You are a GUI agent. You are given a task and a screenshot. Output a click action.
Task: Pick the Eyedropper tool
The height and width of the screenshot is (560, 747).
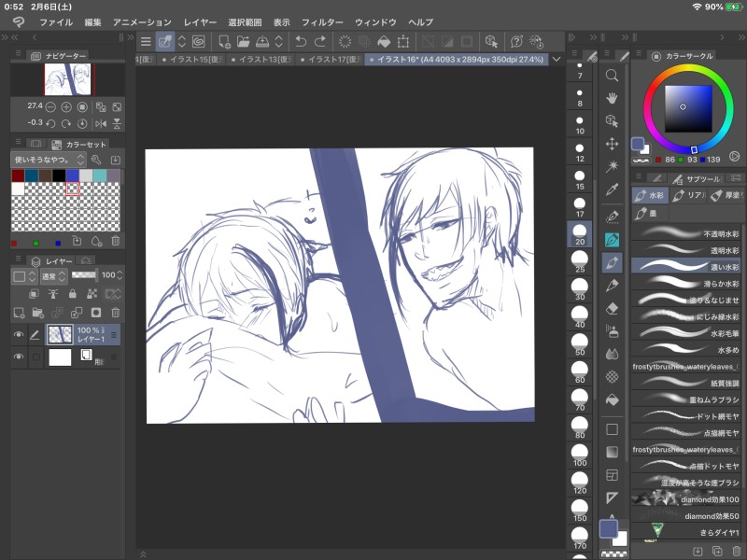coord(613,189)
